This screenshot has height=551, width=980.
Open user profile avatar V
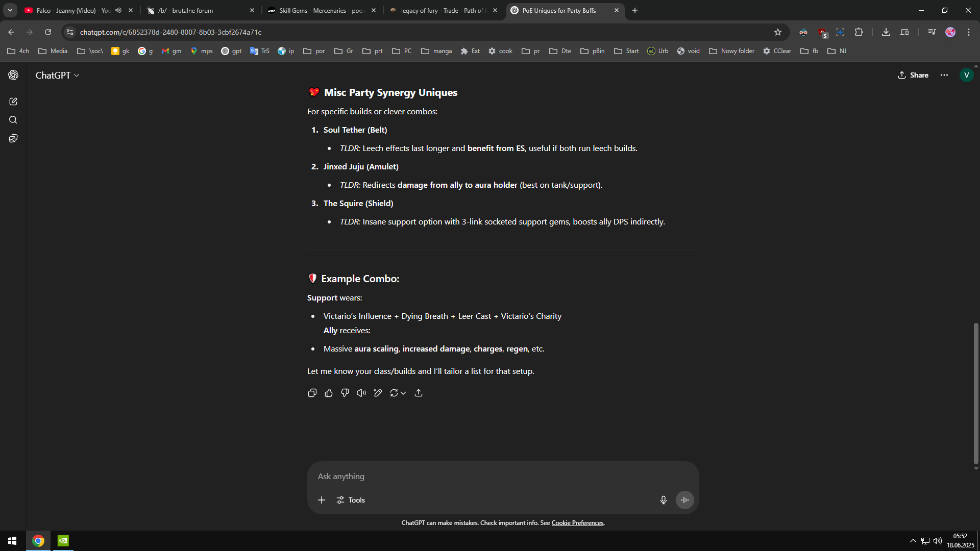point(966,75)
